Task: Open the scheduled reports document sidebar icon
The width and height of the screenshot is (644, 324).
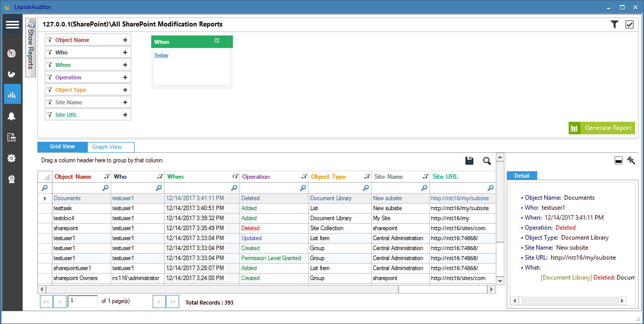Action: (12, 137)
